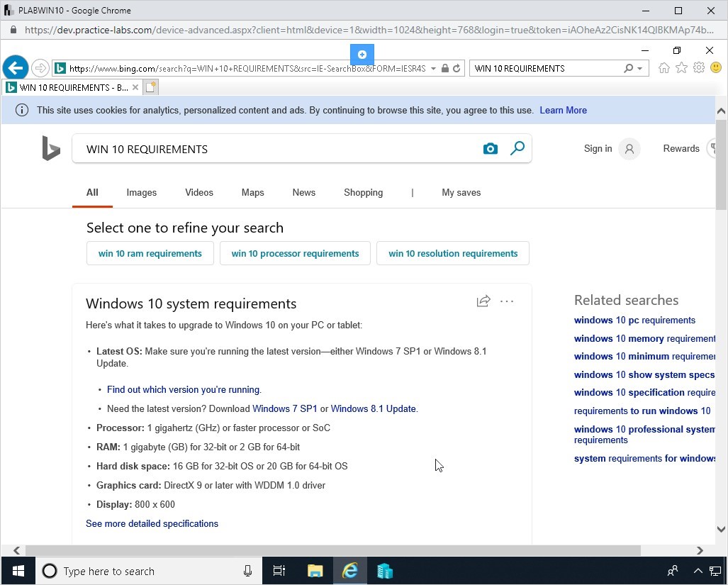Click the horizontal scrollbar right arrow
Screen dimensions: 728x585
700,550
